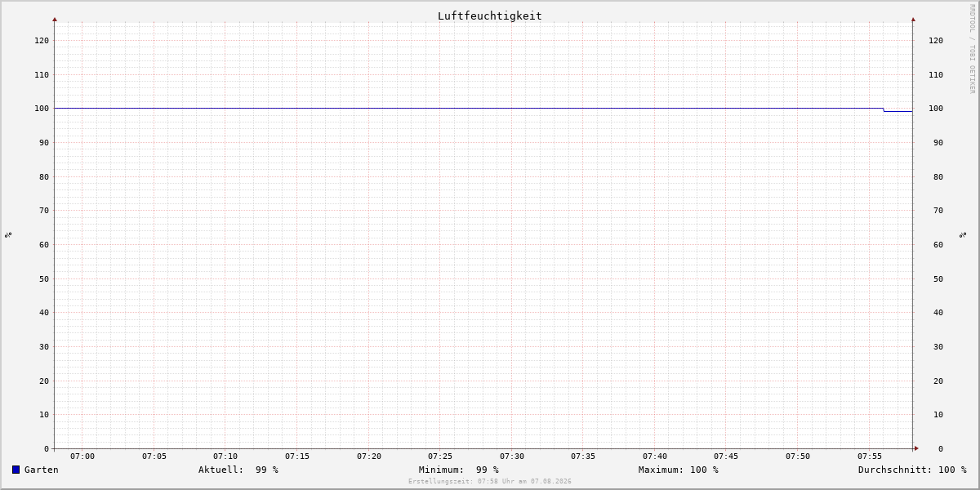Click the red arrow at right x-axis end
Screen dimensions: 980x490
916,448
